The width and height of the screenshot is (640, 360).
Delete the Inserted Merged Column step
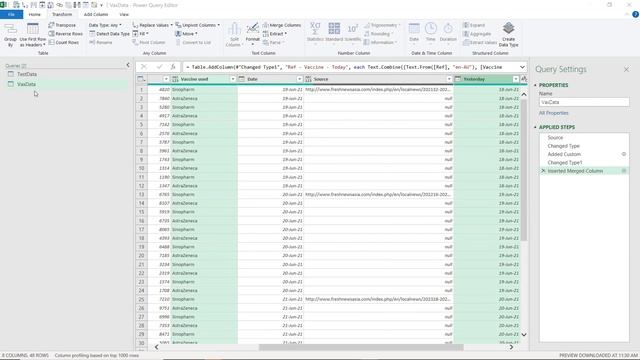(x=543, y=171)
